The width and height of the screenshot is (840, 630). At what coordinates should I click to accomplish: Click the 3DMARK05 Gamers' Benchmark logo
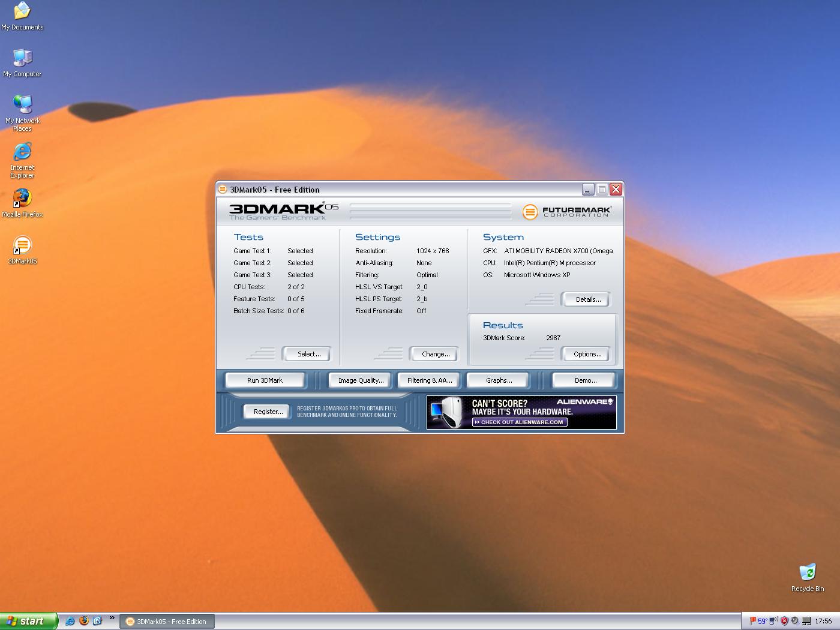284,211
